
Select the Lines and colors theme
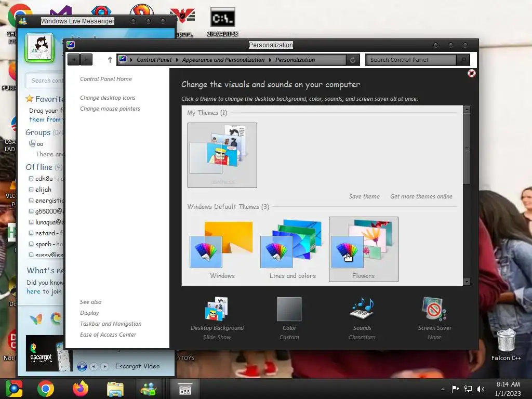292,250
